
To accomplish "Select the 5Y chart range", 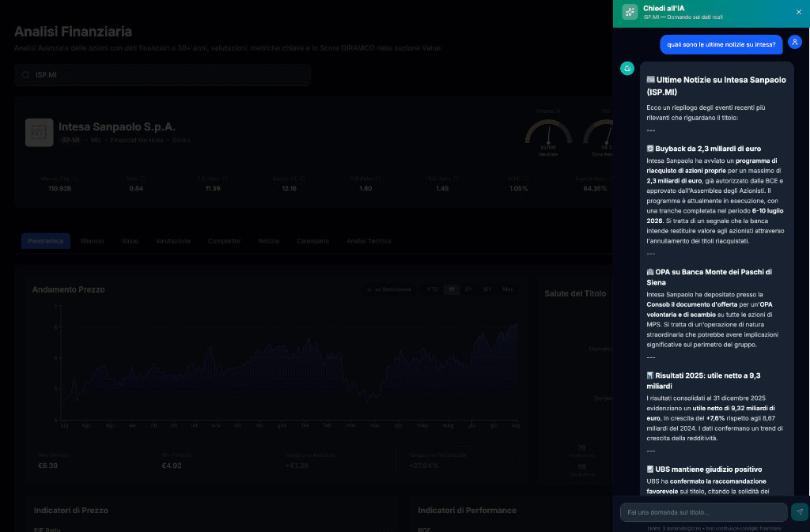I will [x=468, y=289].
